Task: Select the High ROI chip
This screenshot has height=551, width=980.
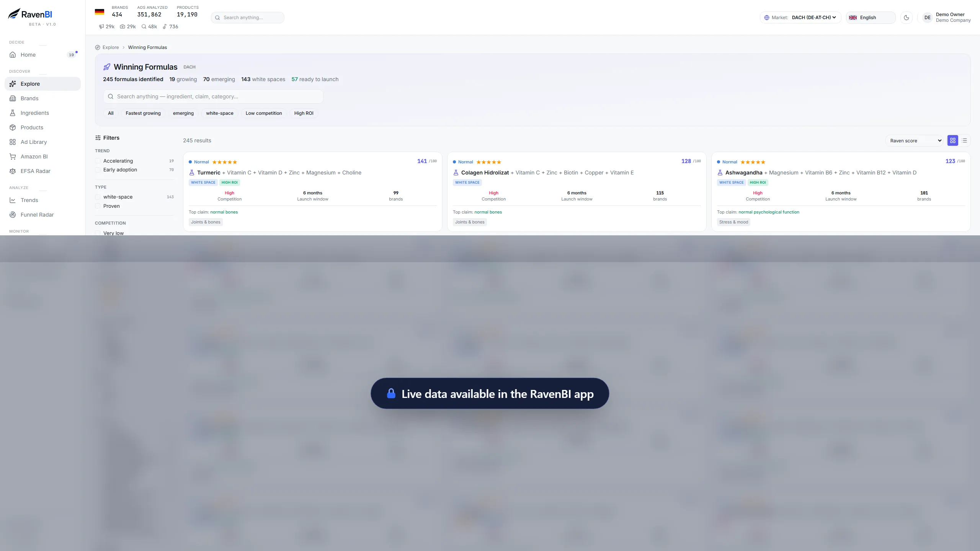Action: pyautogui.click(x=304, y=113)
